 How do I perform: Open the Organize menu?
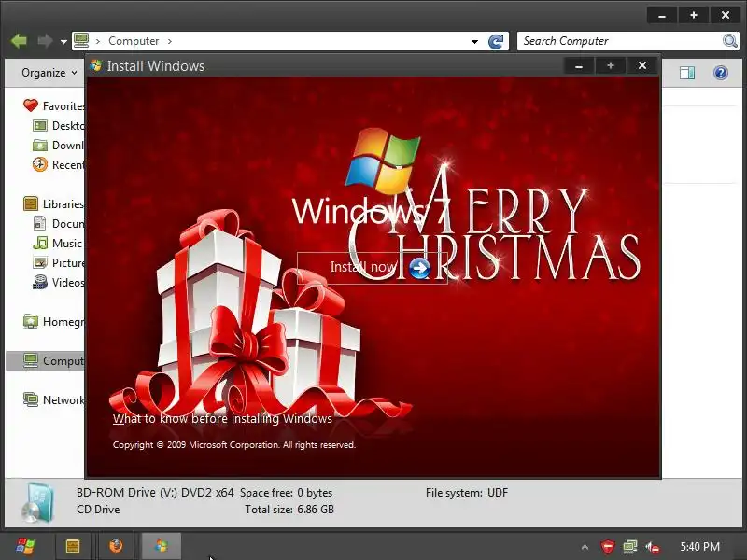(49, 73)
